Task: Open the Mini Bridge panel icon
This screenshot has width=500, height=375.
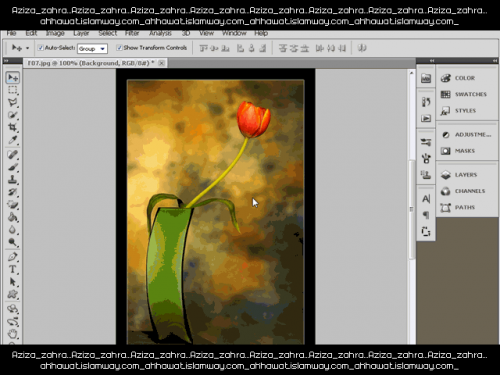Action: [426, 79]
